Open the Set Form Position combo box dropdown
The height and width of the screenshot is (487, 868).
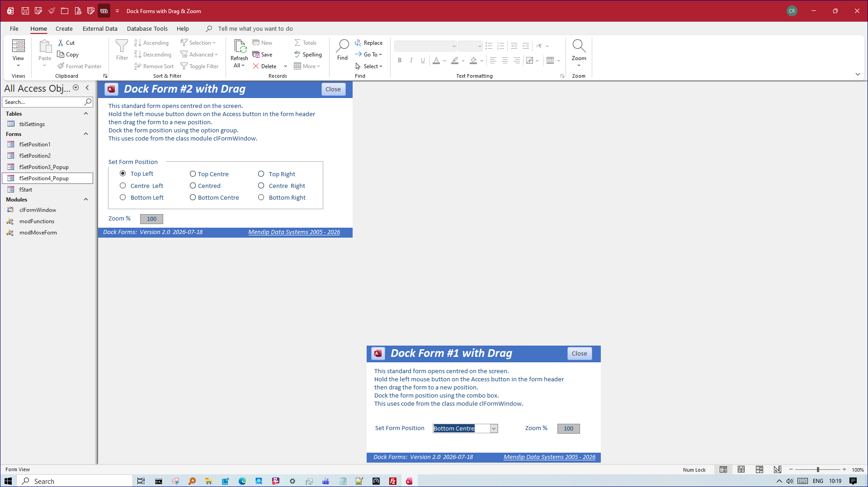coord(494,429)
